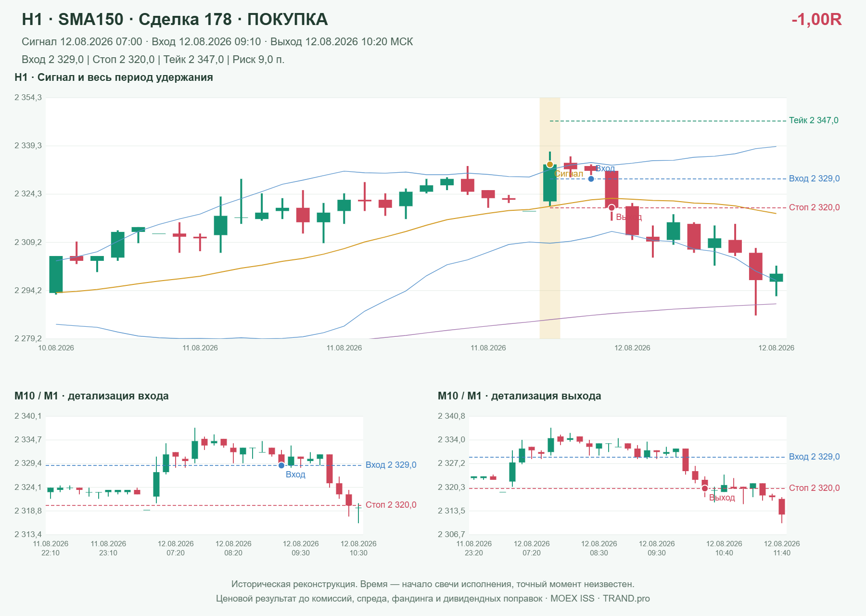Screen dimensions: 866x616
Task: Select blue entry dot in детализация входа chart
Action: point(281,465)
